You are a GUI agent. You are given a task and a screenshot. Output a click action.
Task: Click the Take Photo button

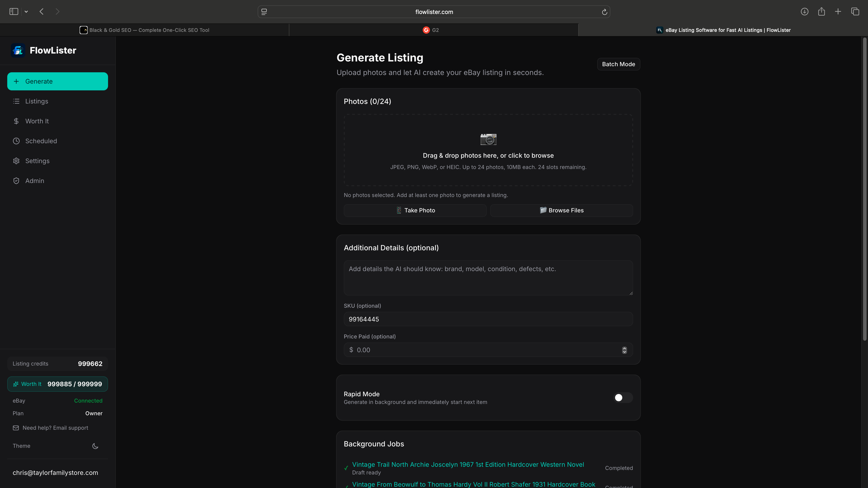(415, 211)
